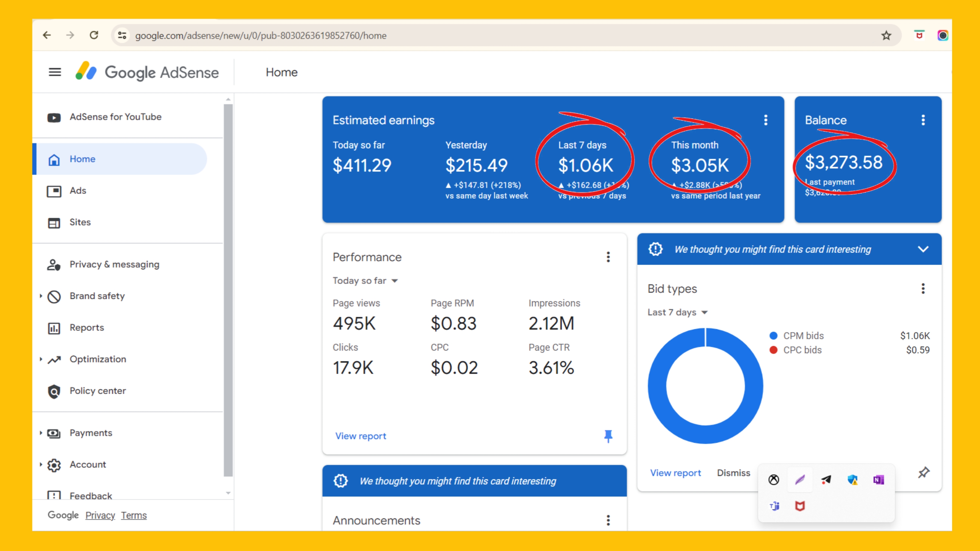Pin the Bid types card
The width and height of the screenshot is (980, 551).
point(923,473)
